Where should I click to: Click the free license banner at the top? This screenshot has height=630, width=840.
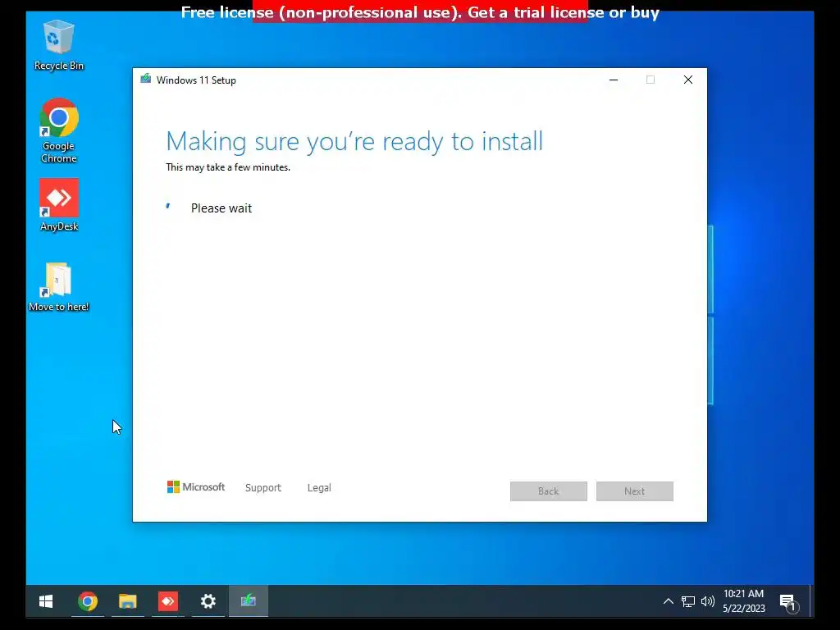420,11
